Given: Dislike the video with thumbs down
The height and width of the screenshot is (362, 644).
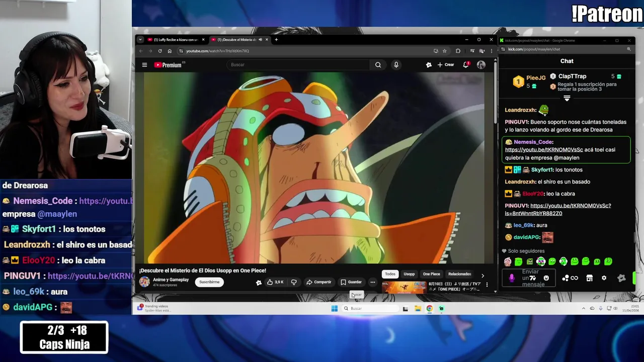Looking at the screenshot, I should [294, 282].
